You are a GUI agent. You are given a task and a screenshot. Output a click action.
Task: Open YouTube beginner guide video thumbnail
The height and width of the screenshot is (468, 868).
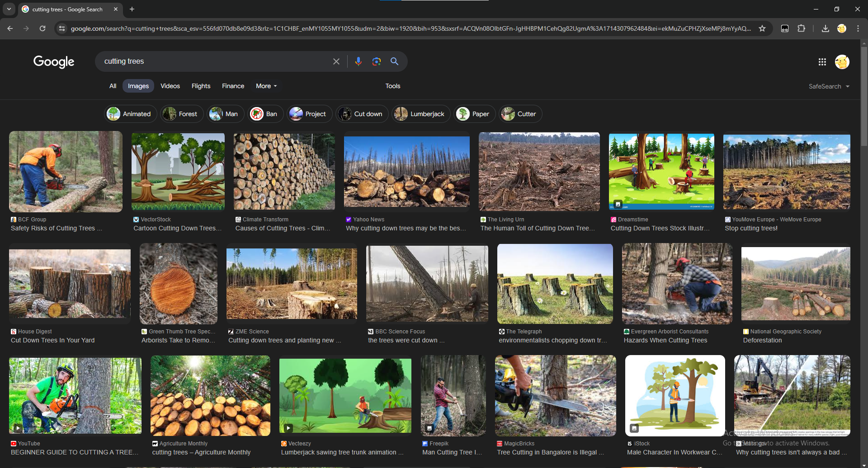(x=75, y=396)
